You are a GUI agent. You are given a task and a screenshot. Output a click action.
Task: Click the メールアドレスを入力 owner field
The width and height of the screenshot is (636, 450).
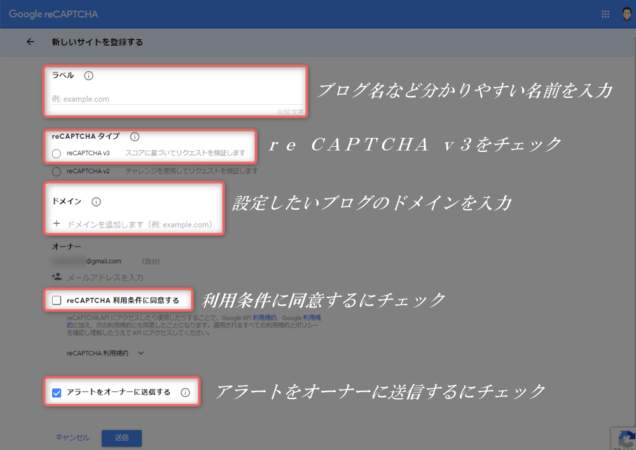[x=105, y=276]
